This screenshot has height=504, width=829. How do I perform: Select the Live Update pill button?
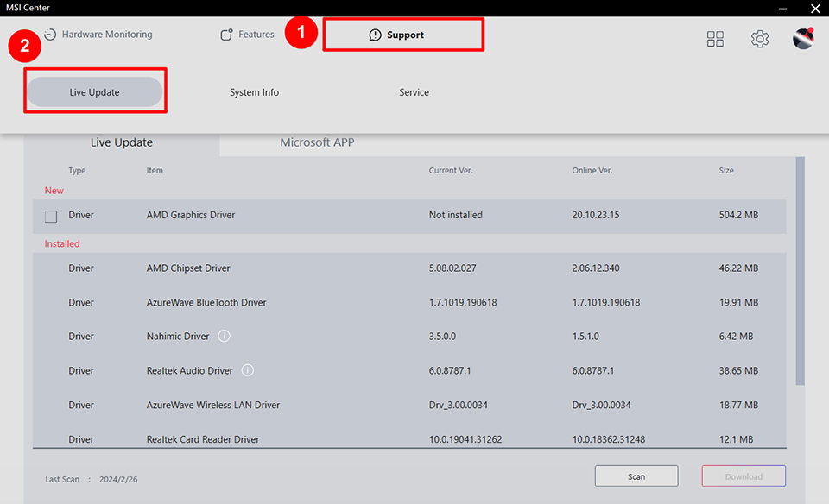pos(95,92)
